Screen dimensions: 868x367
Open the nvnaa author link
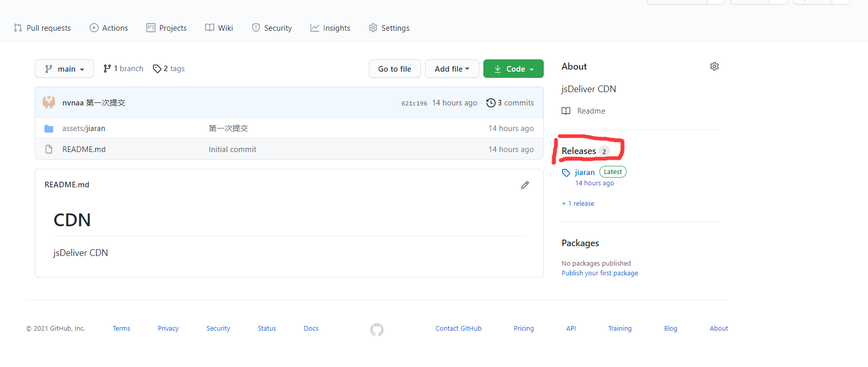[73, 103]
